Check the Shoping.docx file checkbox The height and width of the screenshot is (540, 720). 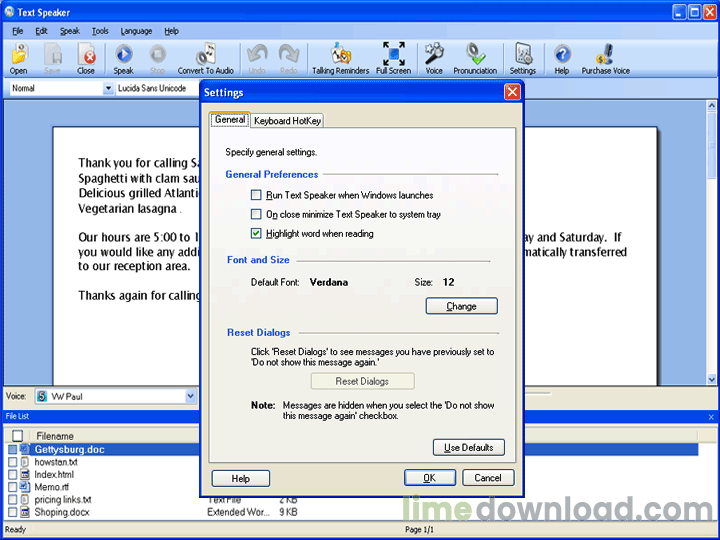[12, 512]
